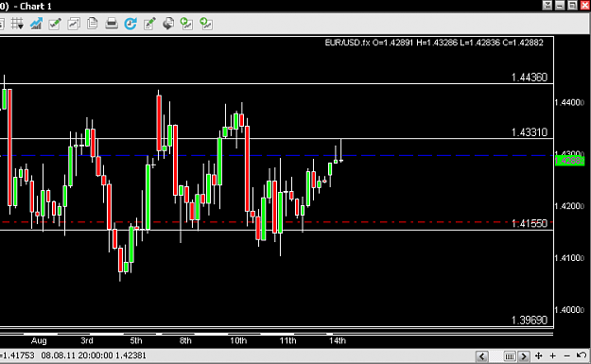591x364 pixels.
Task: Click the Aug date axis label
Action: 39,340
